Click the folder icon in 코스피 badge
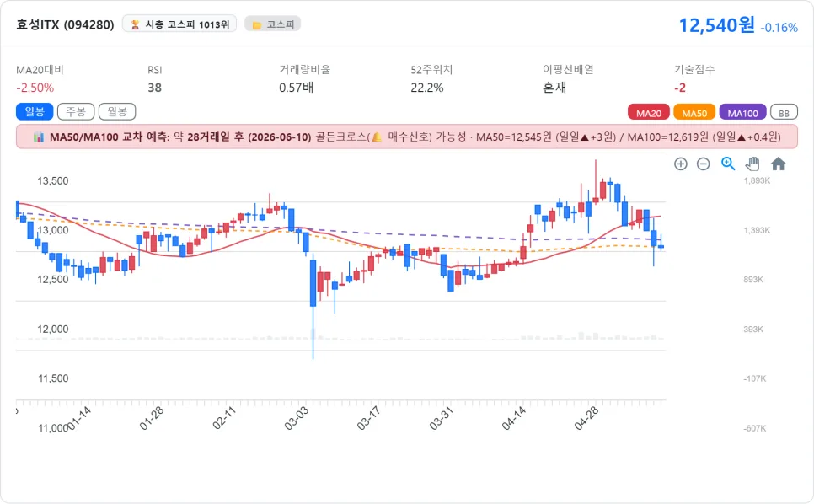 (256, 25)
